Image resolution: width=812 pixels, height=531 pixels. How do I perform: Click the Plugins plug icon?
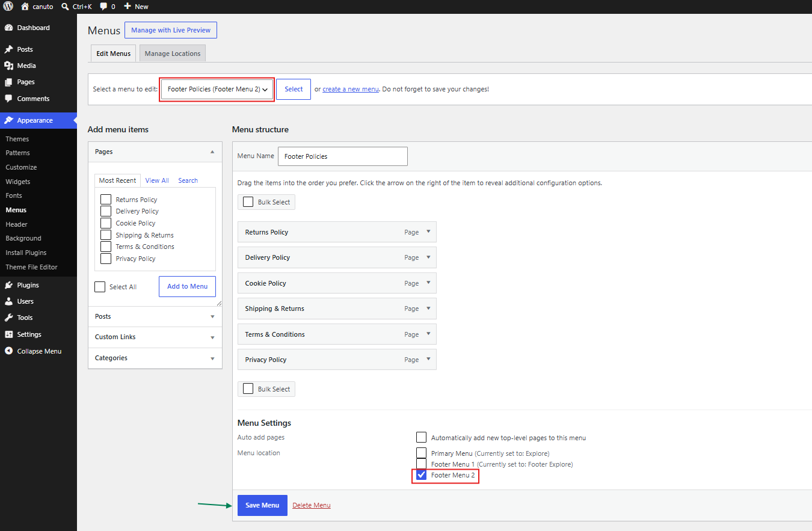pyautogui.click(x=8, y=285)
